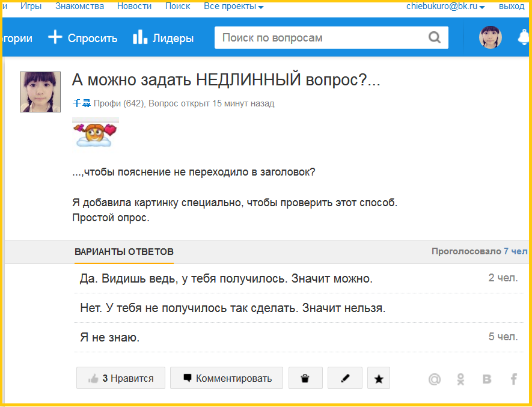This screenshot has height=407, width=532.
Task: Open 'Спросить' to ask question
Action: [83, 38]
